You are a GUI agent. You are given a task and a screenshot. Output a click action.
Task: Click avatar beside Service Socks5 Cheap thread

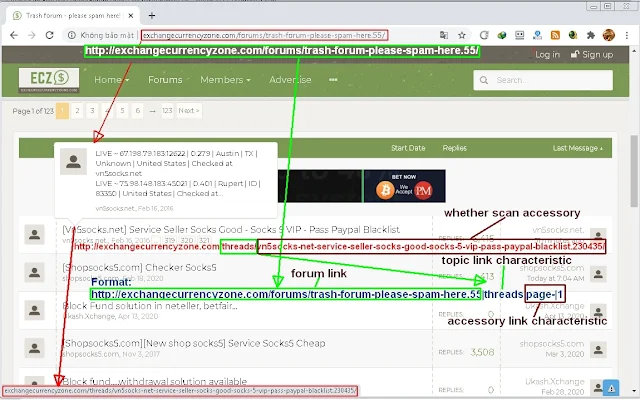tap(35, 348)
